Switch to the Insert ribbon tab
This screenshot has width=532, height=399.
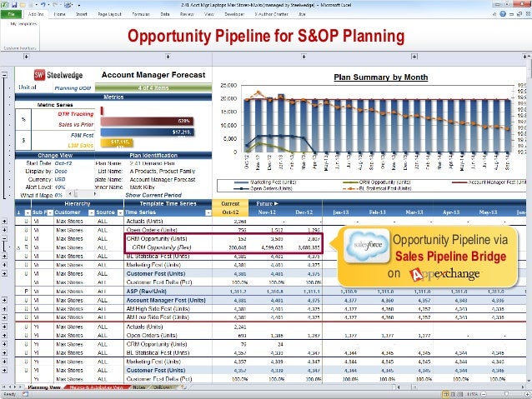pyautogui.click(x=81, y=14)
